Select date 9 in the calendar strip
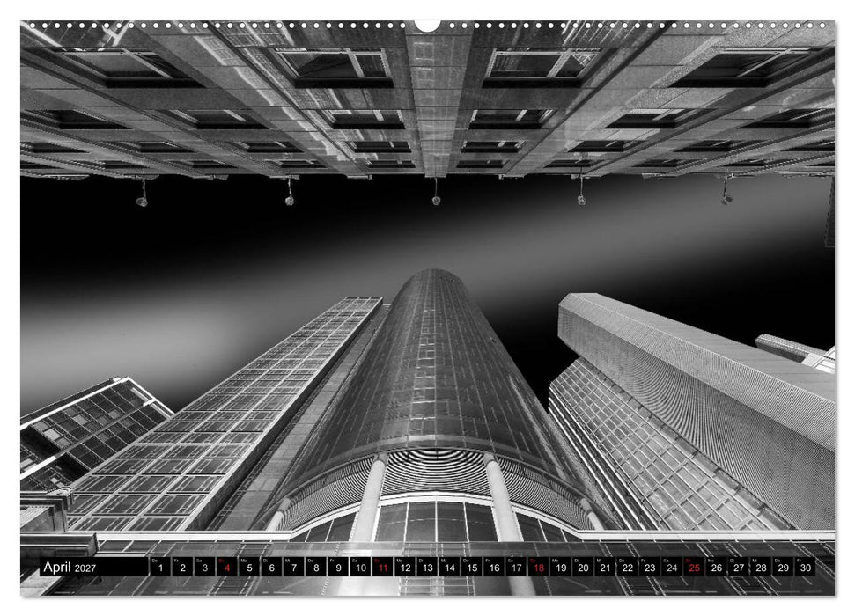The width and height of the screenshot is (855, 616). [338, 567]
